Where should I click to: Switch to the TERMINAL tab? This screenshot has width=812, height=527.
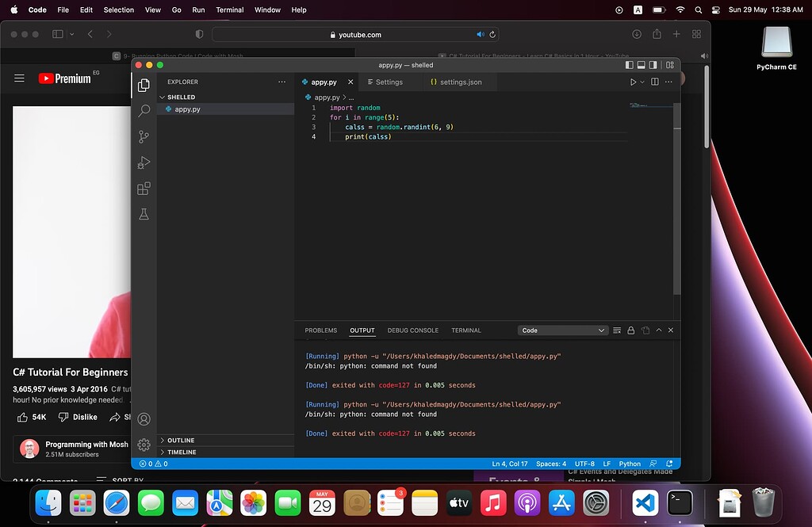tap(466, 330)
